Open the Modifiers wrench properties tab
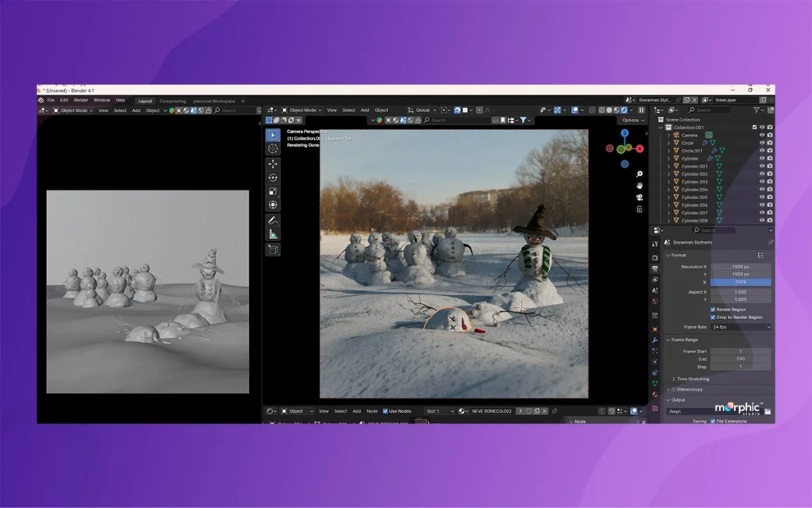Viewport: 812px width, 508px height. point(655,340)
